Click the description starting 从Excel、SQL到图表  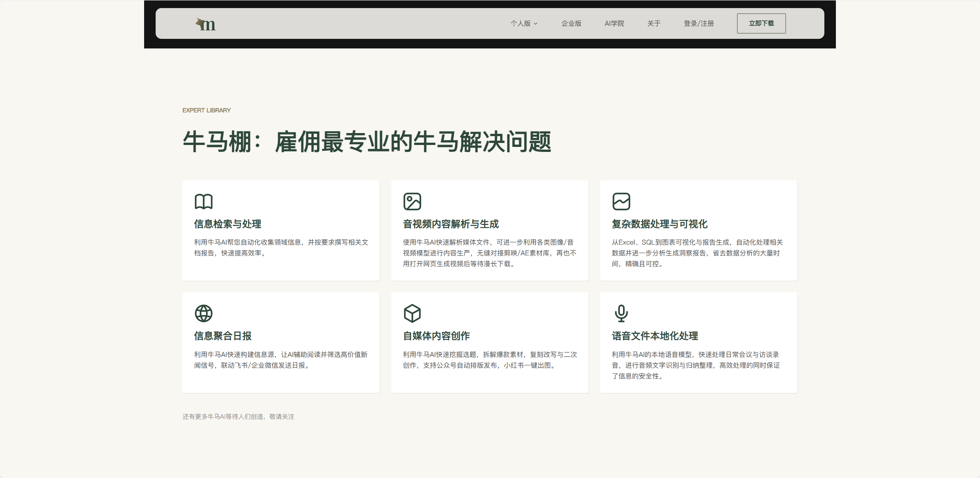click(x=697, y=253)
